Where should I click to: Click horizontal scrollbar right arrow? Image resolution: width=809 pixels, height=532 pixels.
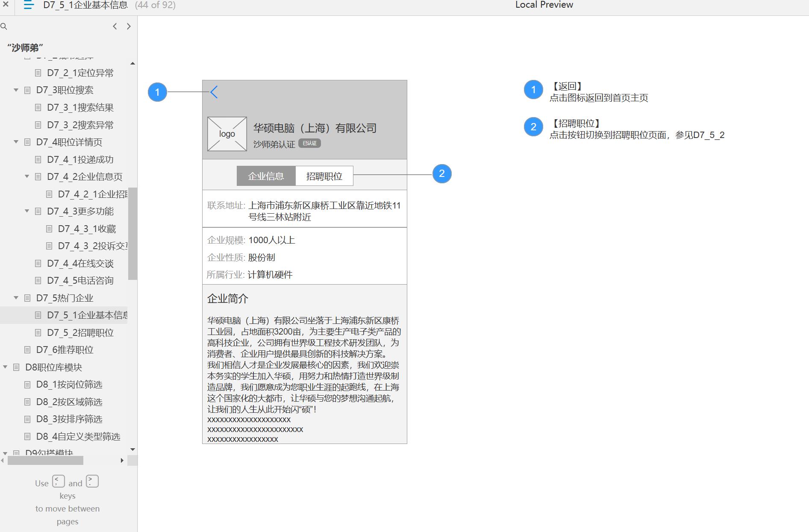pos(122,460)
